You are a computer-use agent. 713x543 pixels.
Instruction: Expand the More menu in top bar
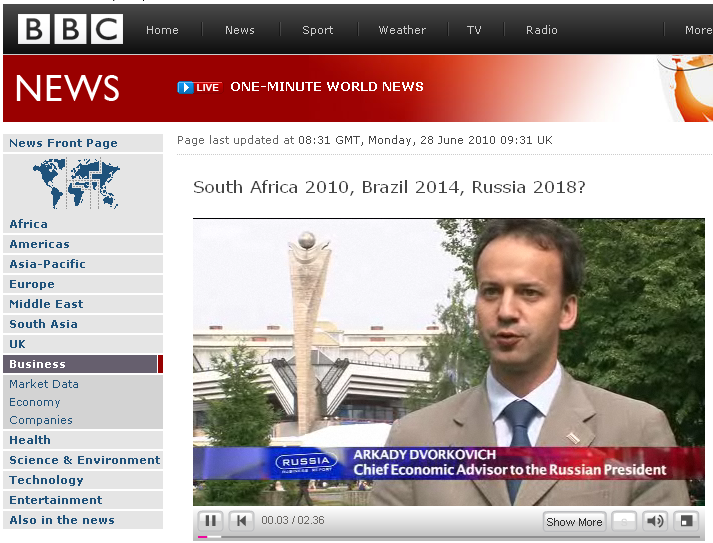tap(698, 30)
